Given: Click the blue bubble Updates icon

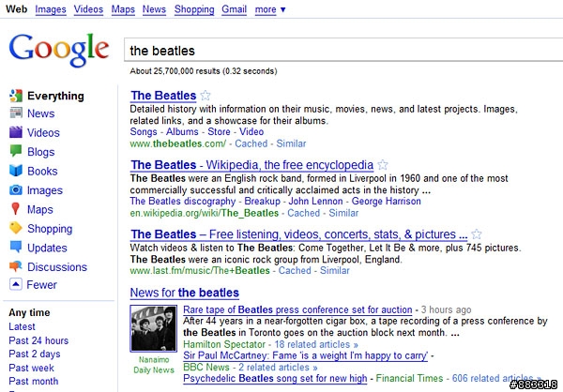Looking at the screenshot, I should [x=16, y=247].
